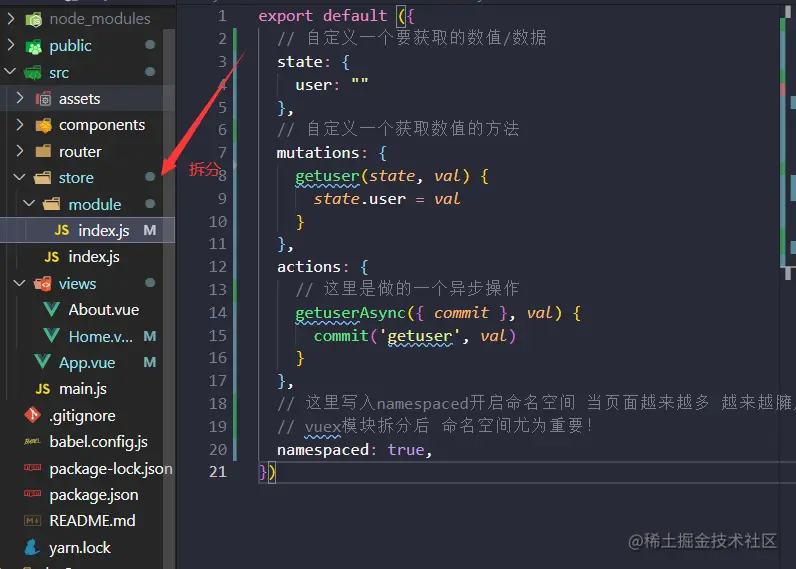This screenshot has width=796, height=569.
Task: Open App.vue in the explorer
Action: point(87,362)
